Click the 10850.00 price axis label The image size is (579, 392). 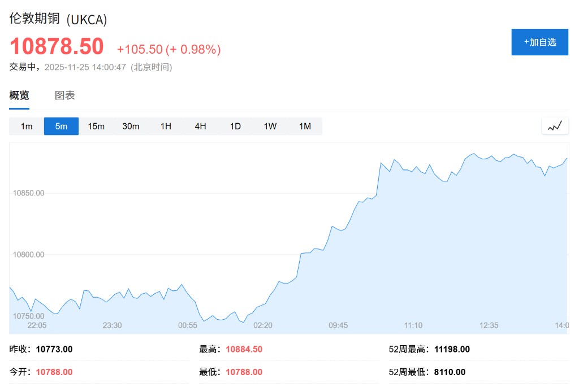click(x=28, y=193)
